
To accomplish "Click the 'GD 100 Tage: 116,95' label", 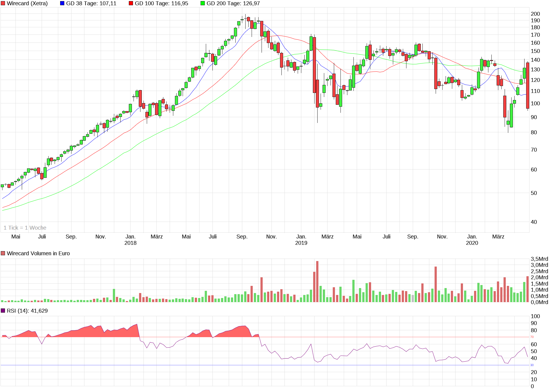I will click(x=161, y=3).
